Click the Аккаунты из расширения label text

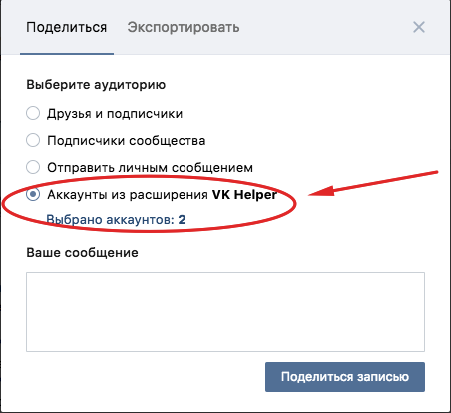(127, 195)
